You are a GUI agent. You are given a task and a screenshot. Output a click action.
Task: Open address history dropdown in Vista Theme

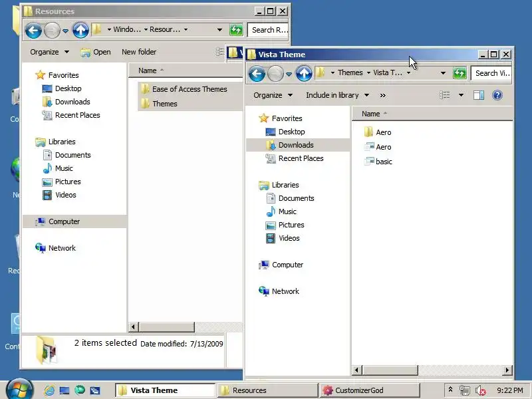coord(443,73)
